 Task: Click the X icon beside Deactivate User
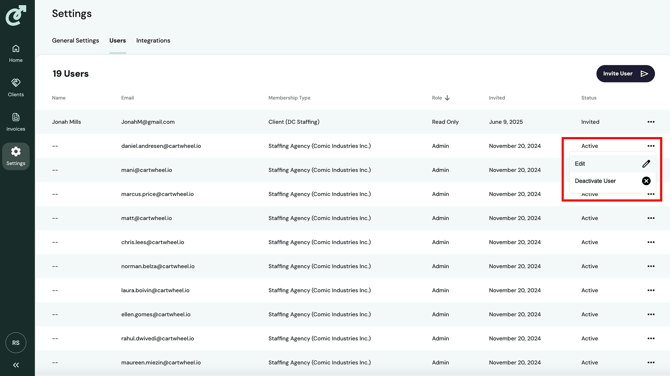coord(646,181)
